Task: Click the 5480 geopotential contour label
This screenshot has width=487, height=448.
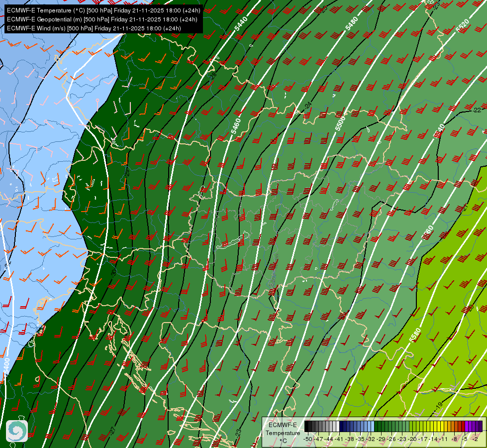Action: (352, 23)
